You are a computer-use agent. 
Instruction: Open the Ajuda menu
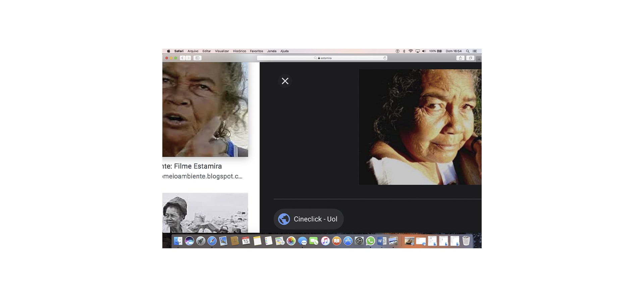click(x=284, y=51)
